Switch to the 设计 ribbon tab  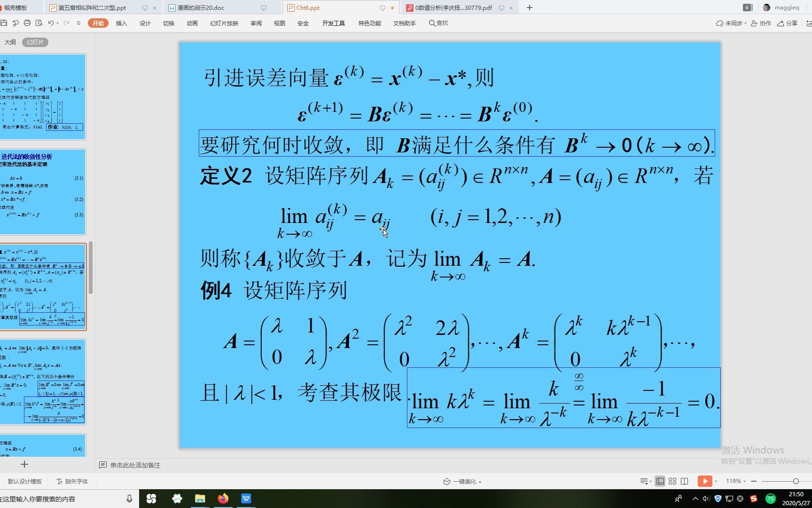coord(145,23)
